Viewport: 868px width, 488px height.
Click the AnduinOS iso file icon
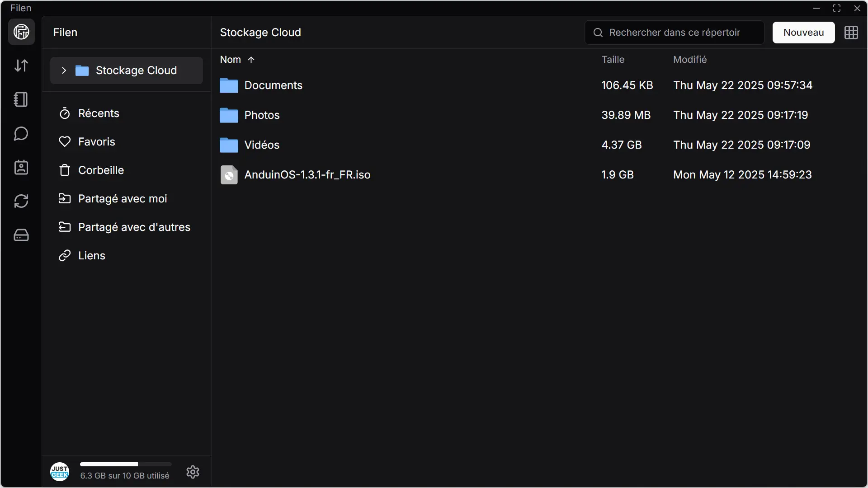tap(229, 175)
